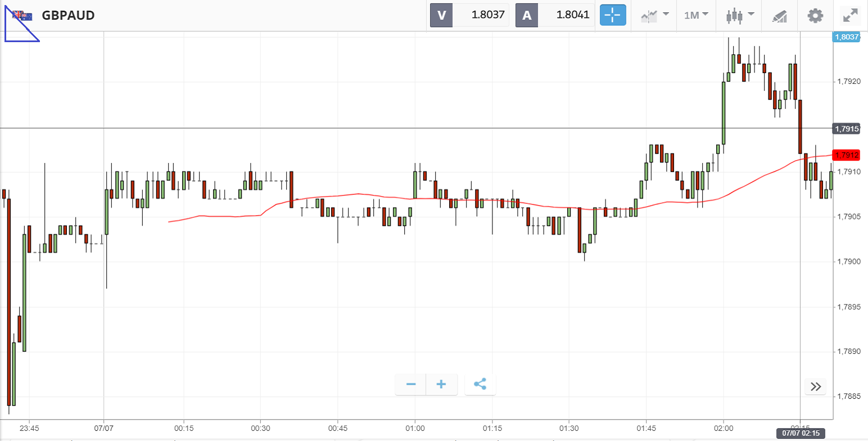Click the GBPAUD instrument name
Screen dimensions: 868x441
click(x=68, y=15)
